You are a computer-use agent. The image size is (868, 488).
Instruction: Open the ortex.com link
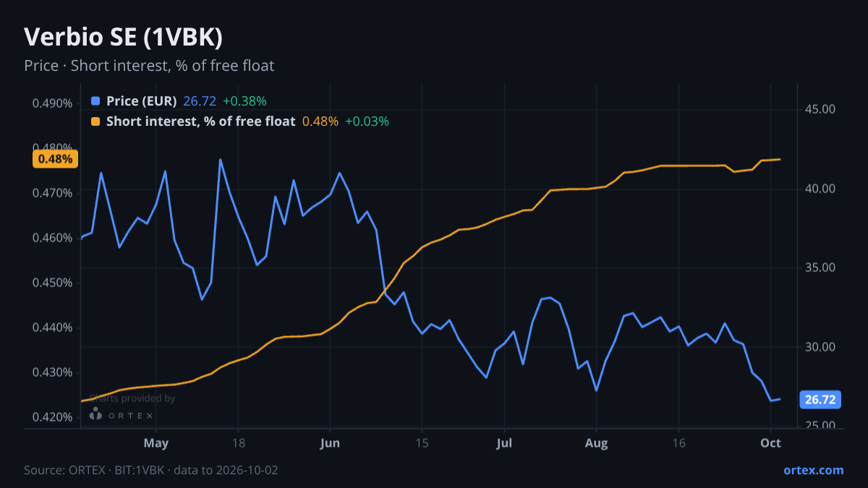[813, 470]
